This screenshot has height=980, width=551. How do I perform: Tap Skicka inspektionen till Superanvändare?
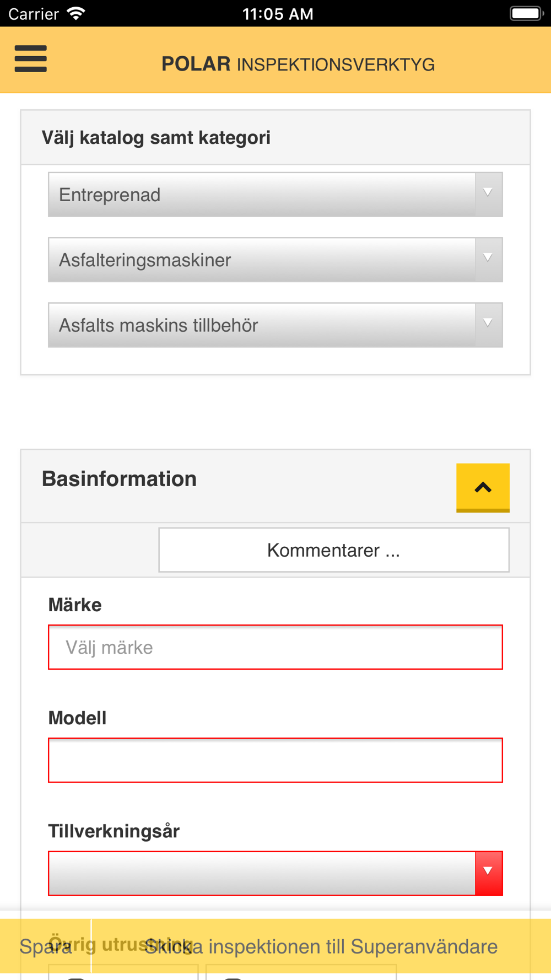(321, 947)
